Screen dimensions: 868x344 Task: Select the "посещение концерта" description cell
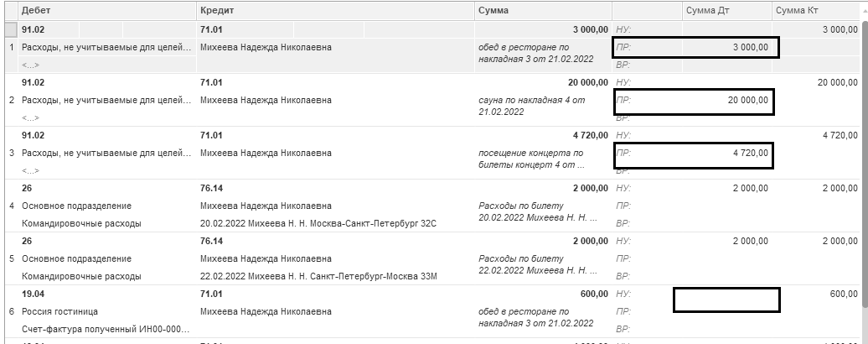(x=530, y=159)
